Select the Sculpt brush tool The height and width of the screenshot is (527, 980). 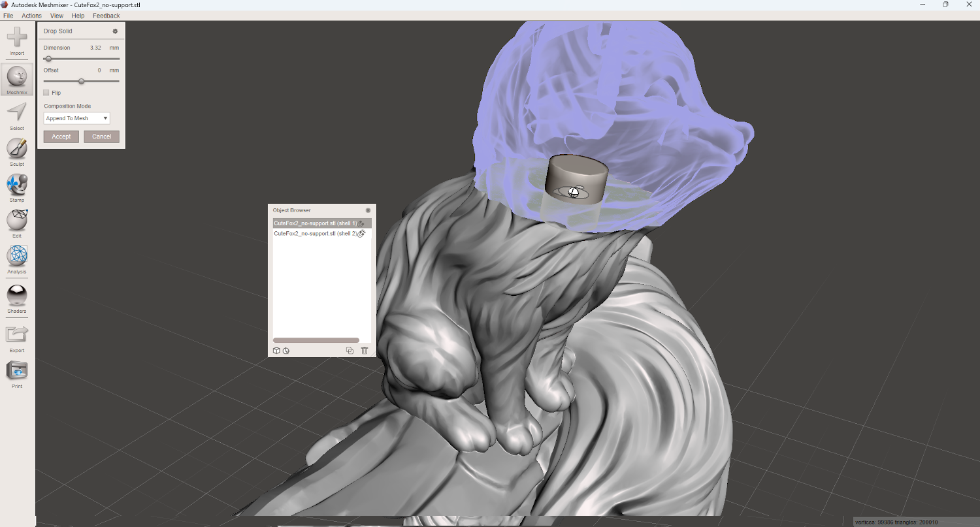tap(17, 148)
